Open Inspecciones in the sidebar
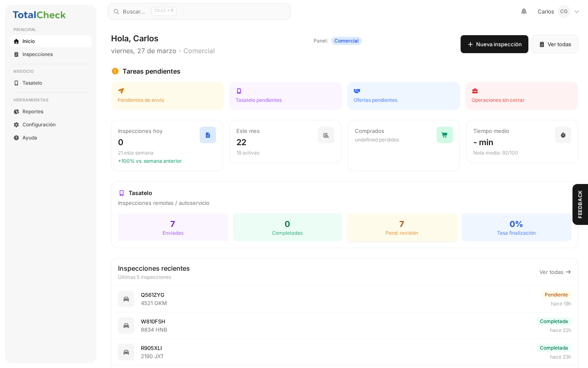This screenshot has height=368, width=588. pyautogui.click(x=38, y=54)
